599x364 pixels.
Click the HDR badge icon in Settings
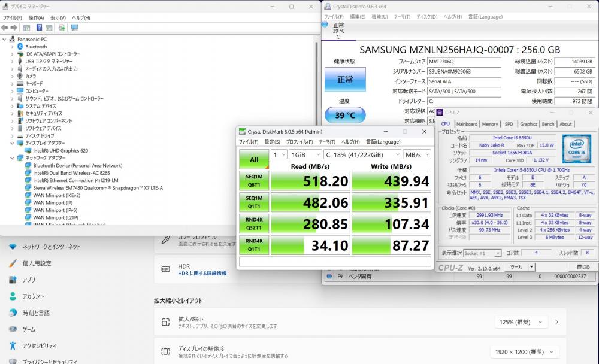pos(165,269)
